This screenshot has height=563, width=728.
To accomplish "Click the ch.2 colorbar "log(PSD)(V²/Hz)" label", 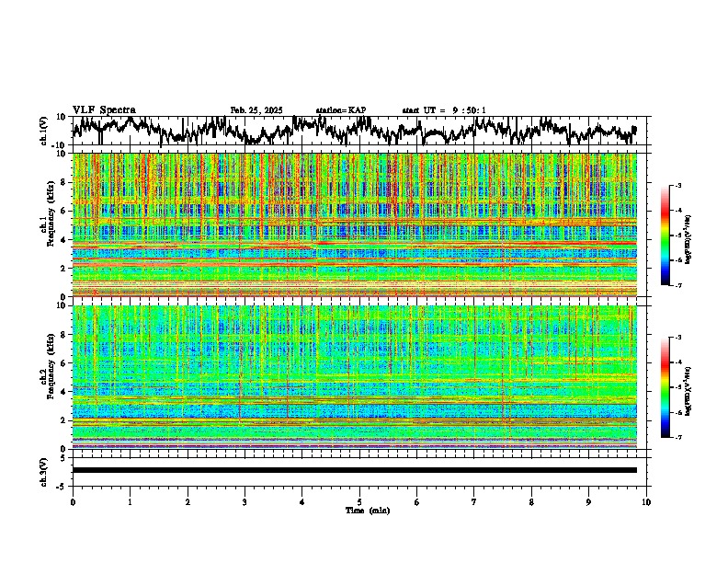I will tap(688, 391).
